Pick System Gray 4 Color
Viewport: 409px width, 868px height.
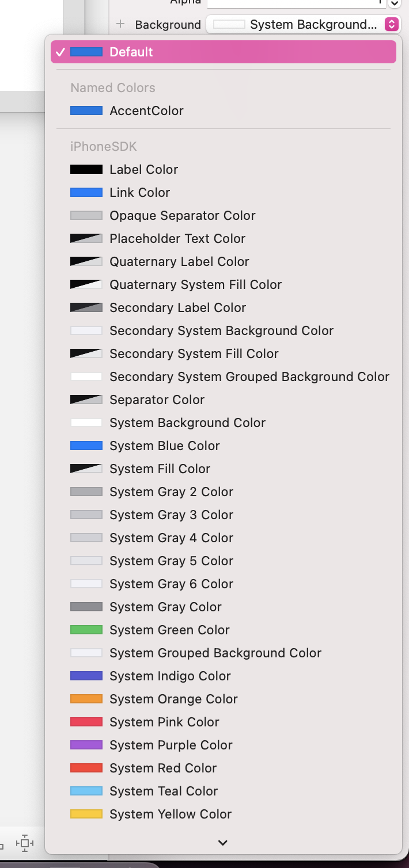[224, 538]
